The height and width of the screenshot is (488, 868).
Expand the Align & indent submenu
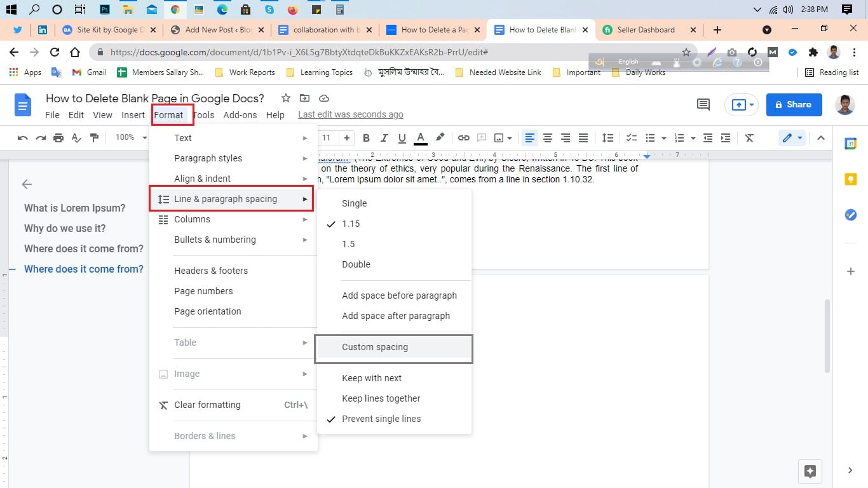203,179
